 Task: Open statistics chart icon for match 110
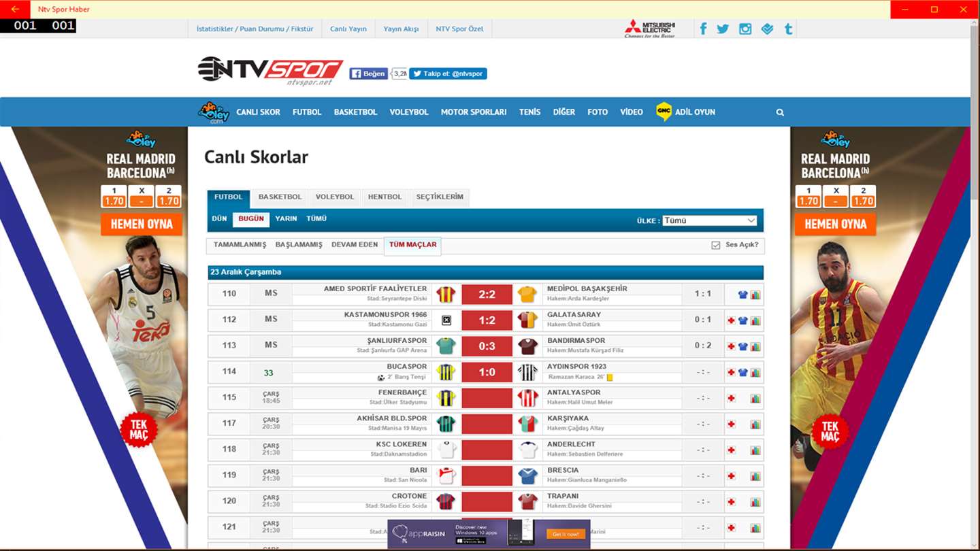755,295
